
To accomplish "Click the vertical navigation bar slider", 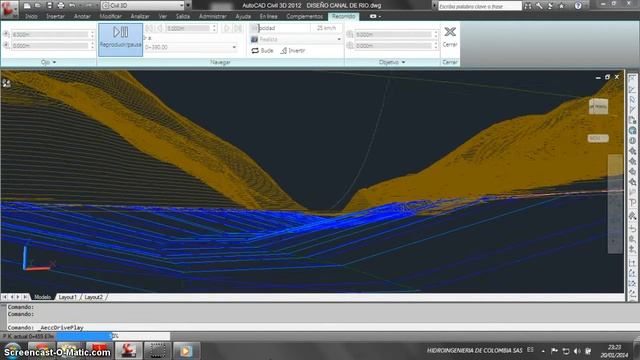I will [615, 204].
